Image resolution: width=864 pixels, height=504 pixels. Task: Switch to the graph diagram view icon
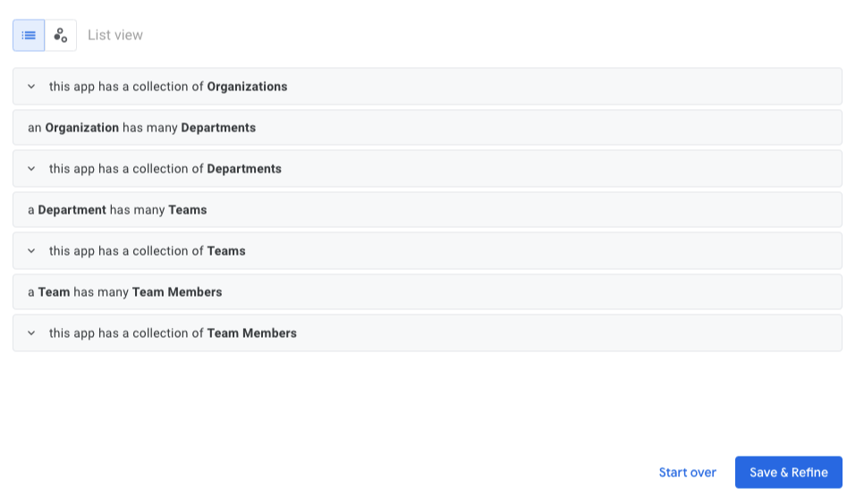click(x=61, y=36)
